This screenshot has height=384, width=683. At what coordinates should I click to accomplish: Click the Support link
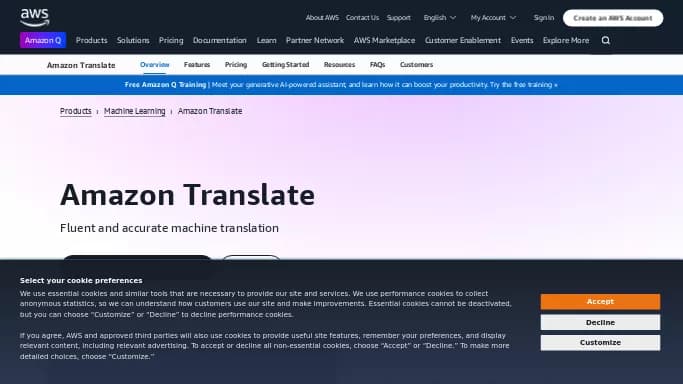[x=399, y=18]
